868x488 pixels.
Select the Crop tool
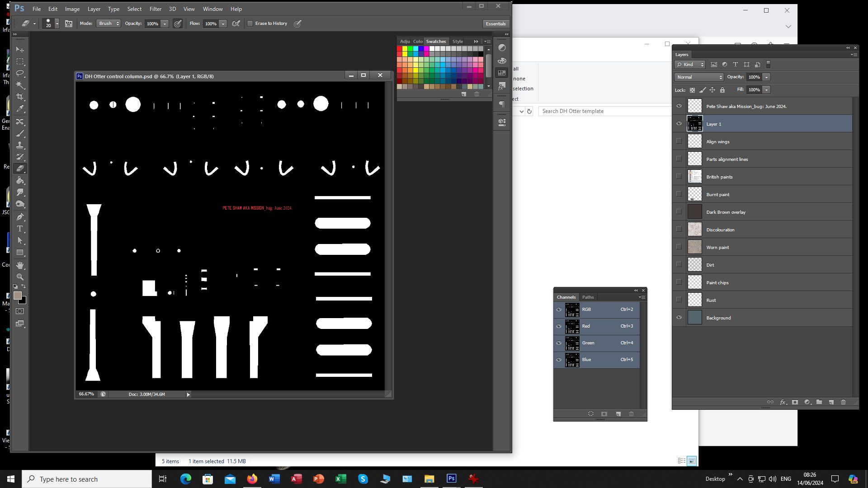(x=20, y=97)
